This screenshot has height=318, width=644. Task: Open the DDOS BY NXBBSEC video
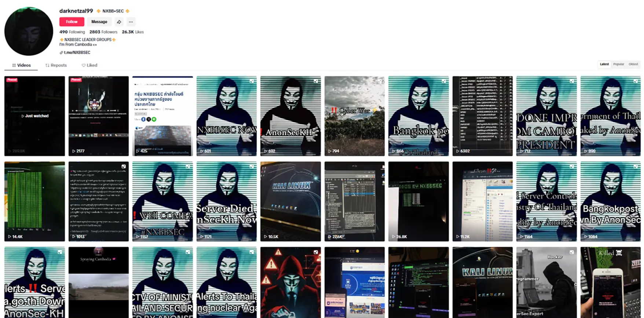(x=418, y=201)
